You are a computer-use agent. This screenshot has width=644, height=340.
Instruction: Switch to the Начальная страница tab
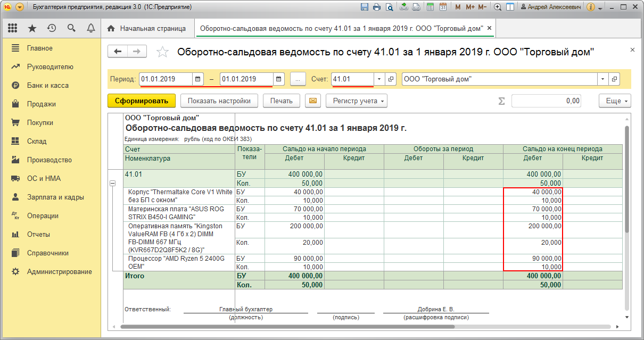[147, 28]
